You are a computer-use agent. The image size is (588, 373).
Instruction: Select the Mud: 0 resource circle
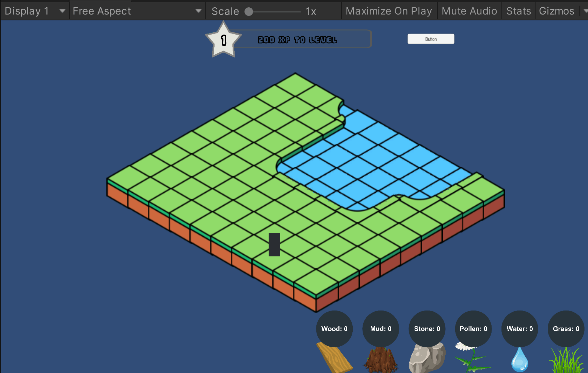[381, 329]
